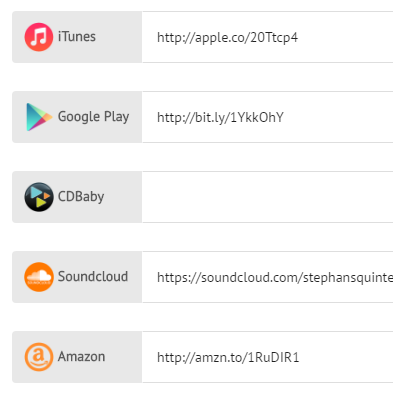Click the CDBaby round logo icon

click(39, 197)
